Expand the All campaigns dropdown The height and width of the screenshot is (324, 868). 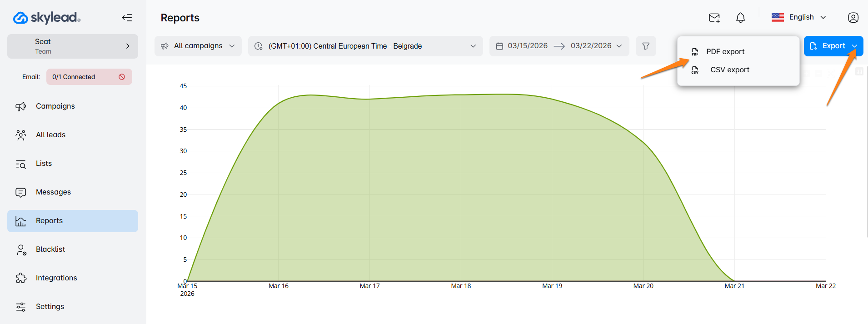coord(198,46)
